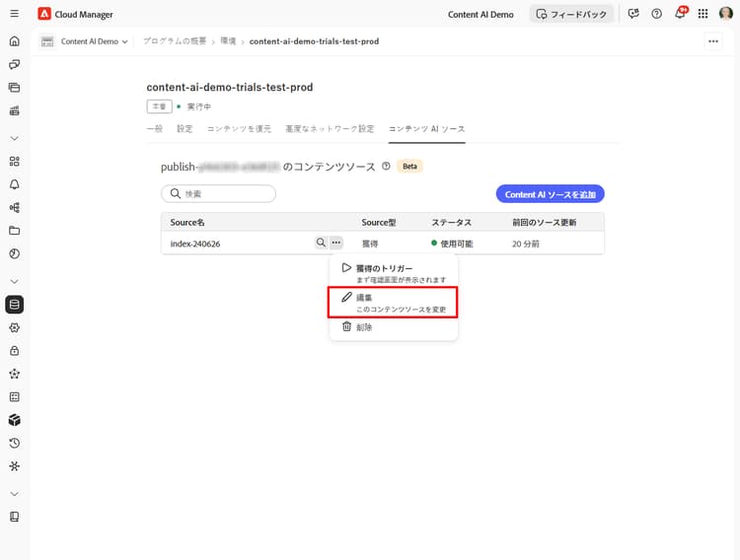Click the ステータス column header
The width and height of the screenshot is (740, 560).
[x=452, y=222]
